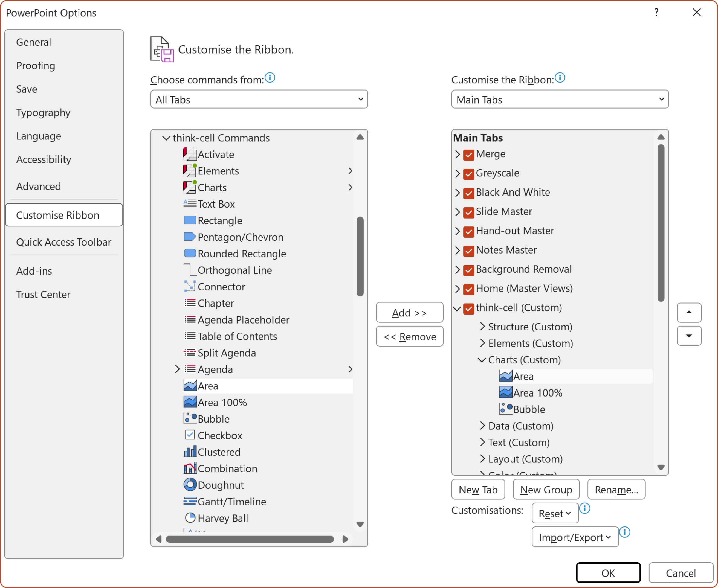The height and width of the screenshot is (588, 718).
Task: Select the Harvey Ball icon
Action: coord(190,518)
